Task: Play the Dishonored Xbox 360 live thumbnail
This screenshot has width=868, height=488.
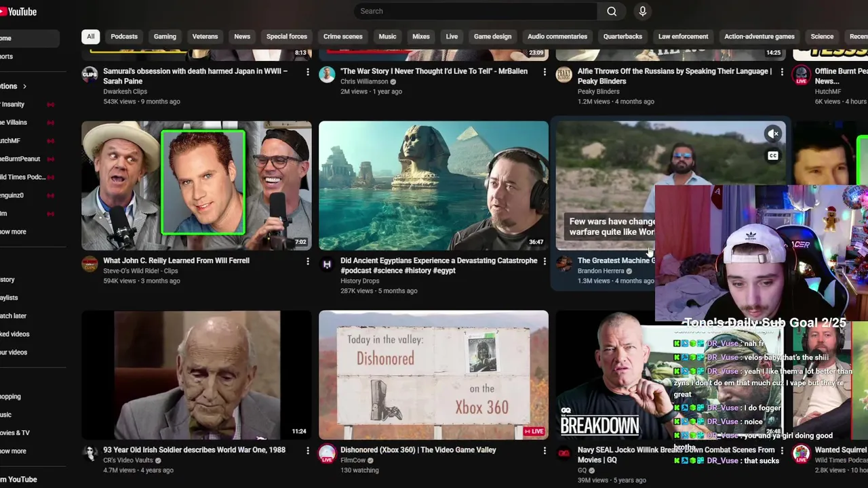Action: [x=433, y=375]
